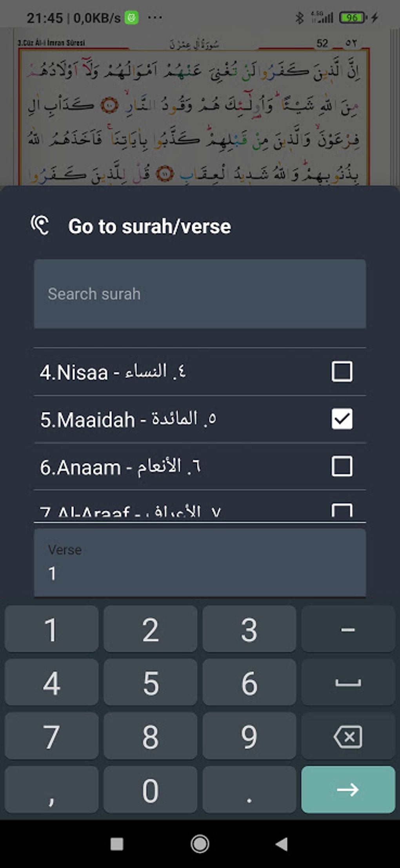Viewport: 400px width, 868px height.
Task: Uncheck the 5.Maaidah surah checkbox
Action: (x=342, y=419)
